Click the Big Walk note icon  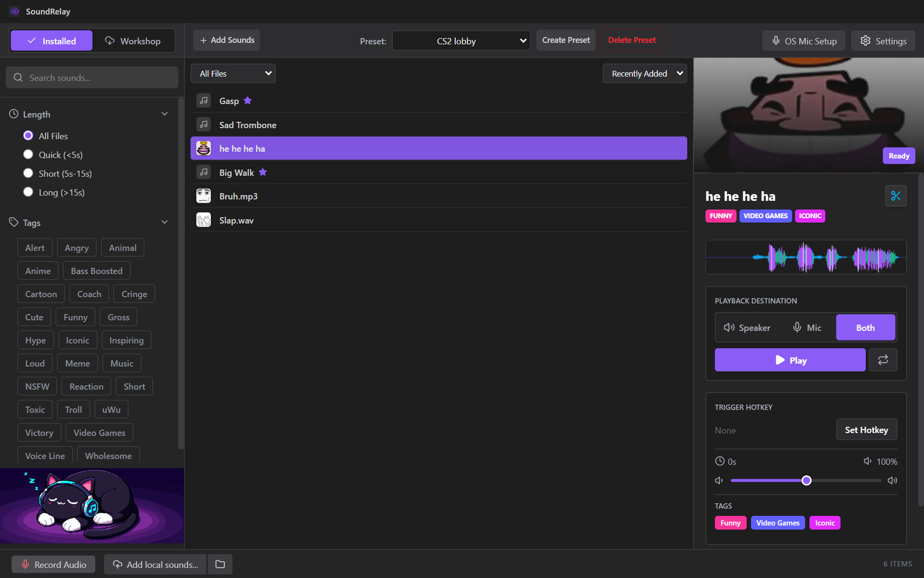pyautogui.click(x=204, y=172)
